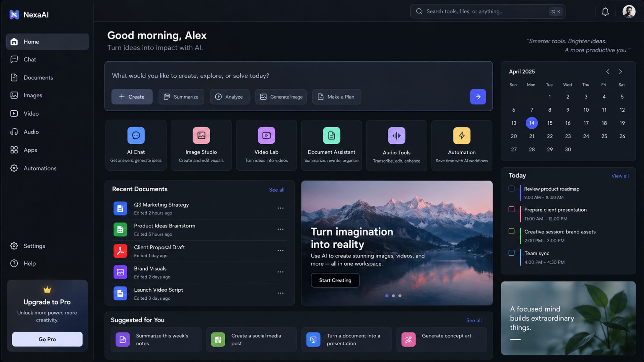Choose Turn a document into a presentation
The image size is (644, 362).
(346, 339)
